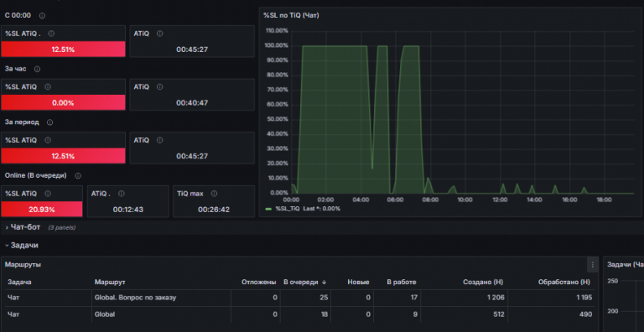Screen dimensions: 644x332
Task: Click 00:45:27 value under С 00:00
Action: [x=192, y=49]
